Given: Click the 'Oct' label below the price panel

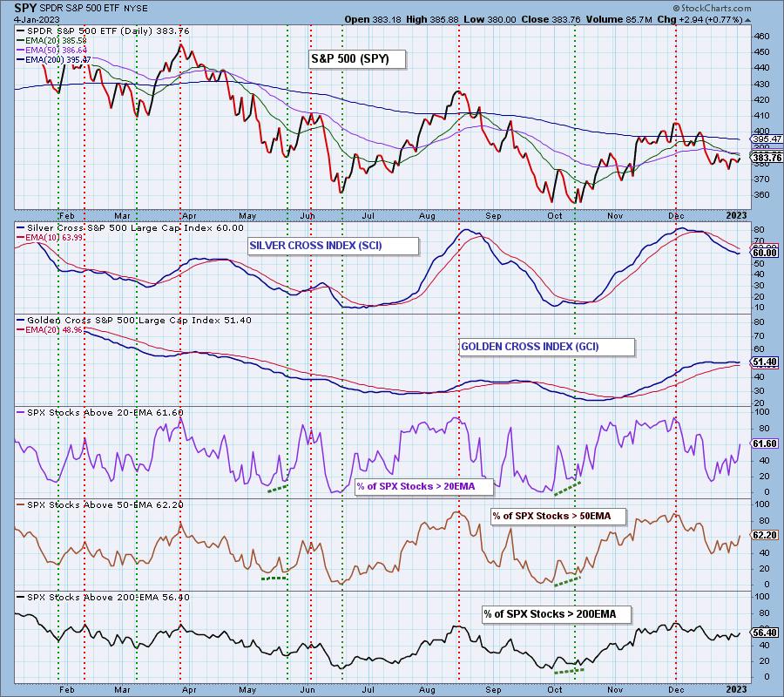Looking at the screenshot, I should click(x=555, y=216).
